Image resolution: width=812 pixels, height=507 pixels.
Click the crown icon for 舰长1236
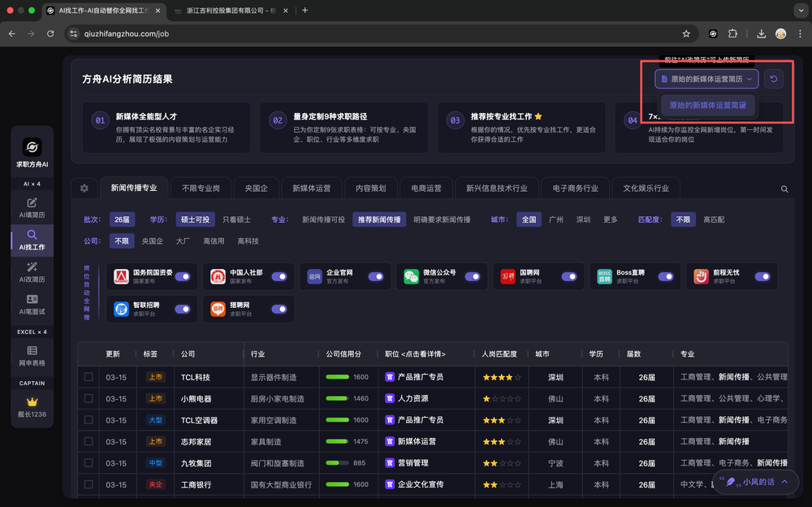pyautogui.click(x=32, y=402)
